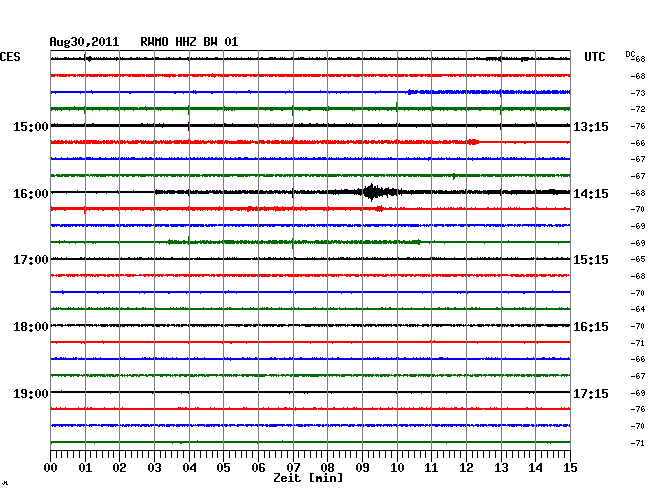The width and height of the screenshot is (650, 494).
Task: Click minute tick label "09" on axis
Action: click(x=362, y=467)
